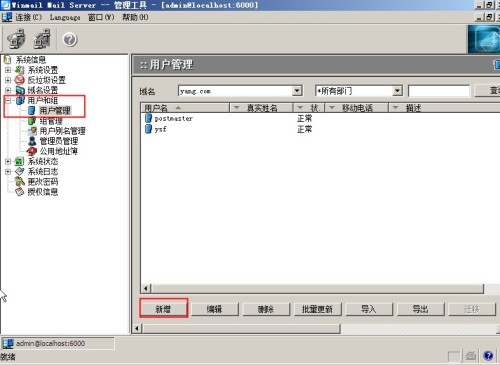Image resolution: width=500 pixels, height=365 pixels.
Task: Open the 窗口(W) menu
Action: [101, 17]
